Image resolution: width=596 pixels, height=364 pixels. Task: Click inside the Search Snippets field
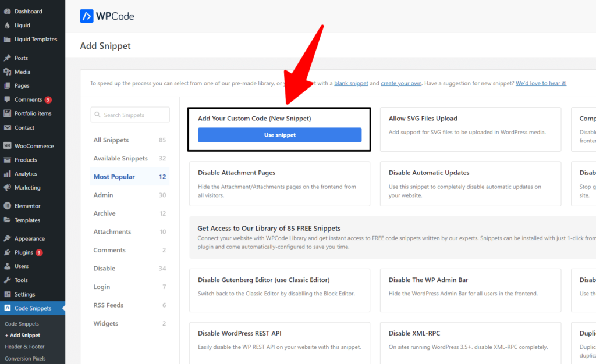tap(129, 115)
